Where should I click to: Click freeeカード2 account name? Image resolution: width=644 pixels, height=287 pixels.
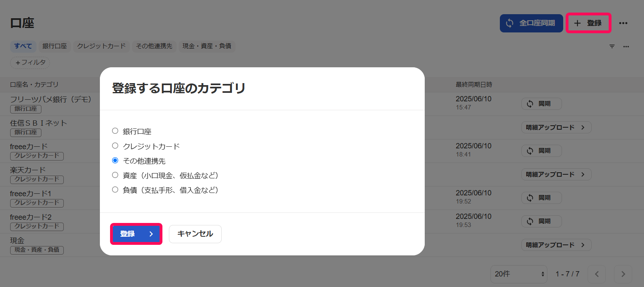(31, 217)
